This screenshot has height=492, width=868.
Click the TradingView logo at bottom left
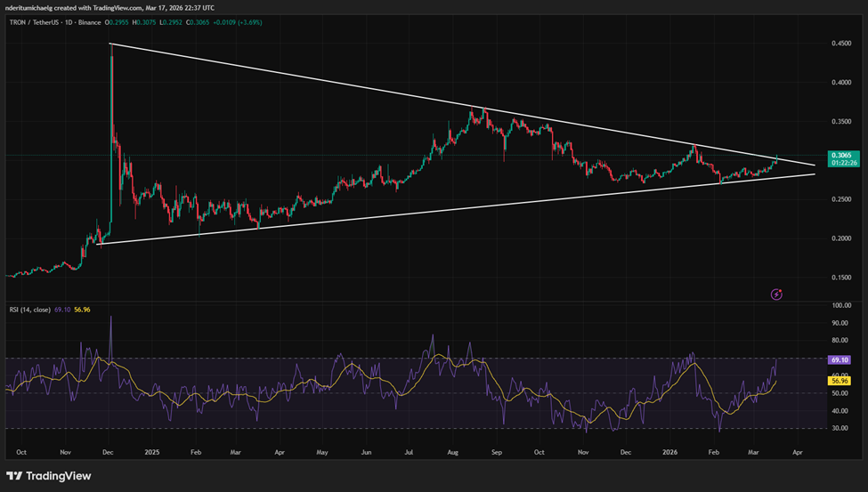click(x=50, y=476)
